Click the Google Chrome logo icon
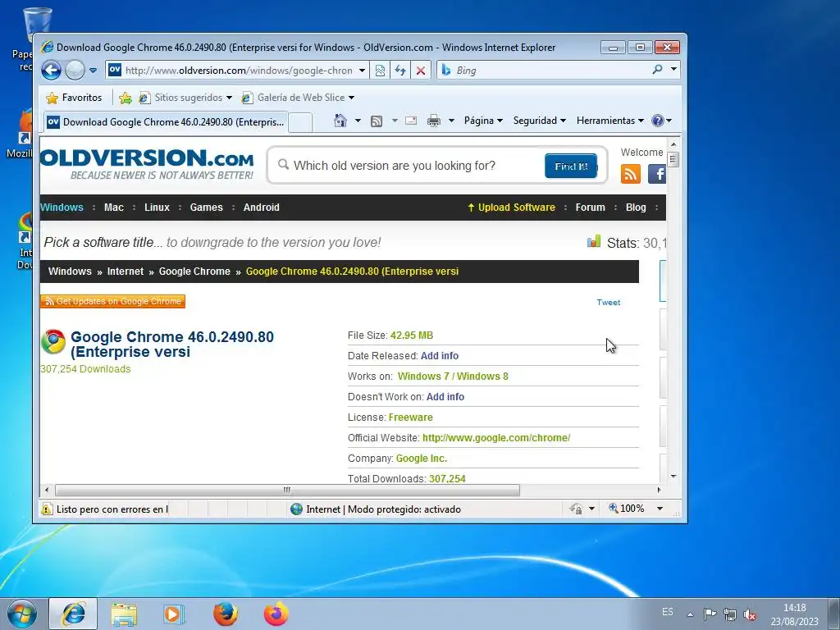The height and width of the screenshot is (630, 840). click(53, 342)
